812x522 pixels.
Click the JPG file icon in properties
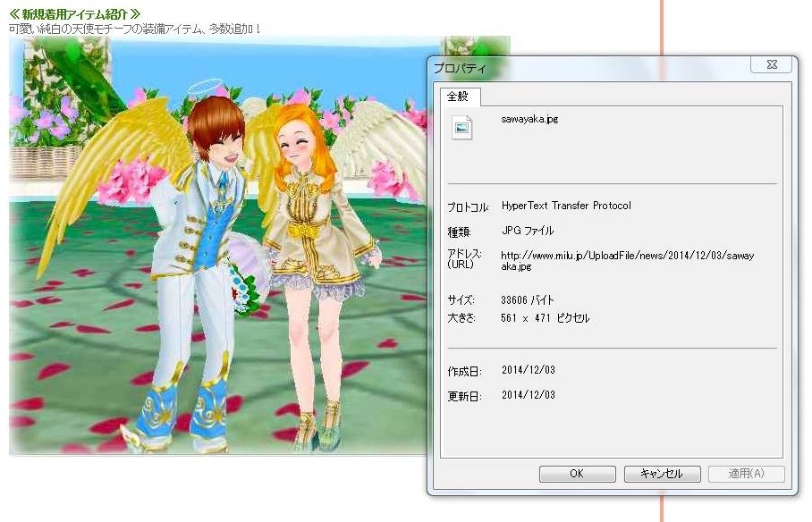[462, 127]
